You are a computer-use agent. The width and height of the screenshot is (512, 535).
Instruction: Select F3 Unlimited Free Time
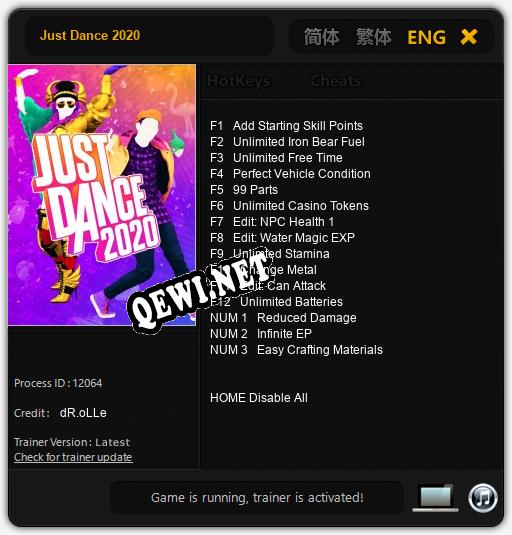(276, 158)
